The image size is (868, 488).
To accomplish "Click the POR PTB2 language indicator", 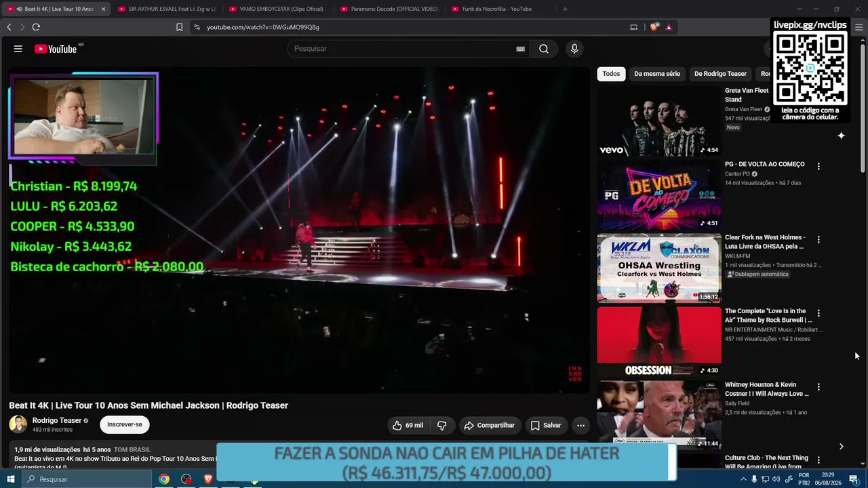I will click(804, 479).
